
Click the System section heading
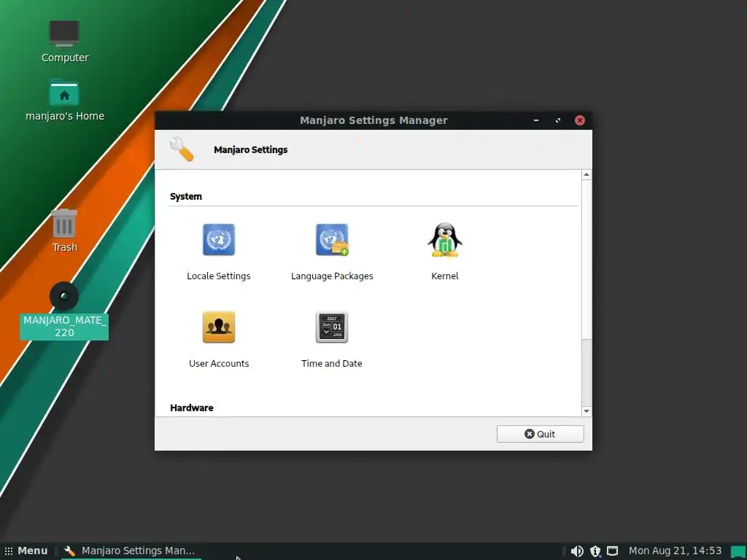186,197
